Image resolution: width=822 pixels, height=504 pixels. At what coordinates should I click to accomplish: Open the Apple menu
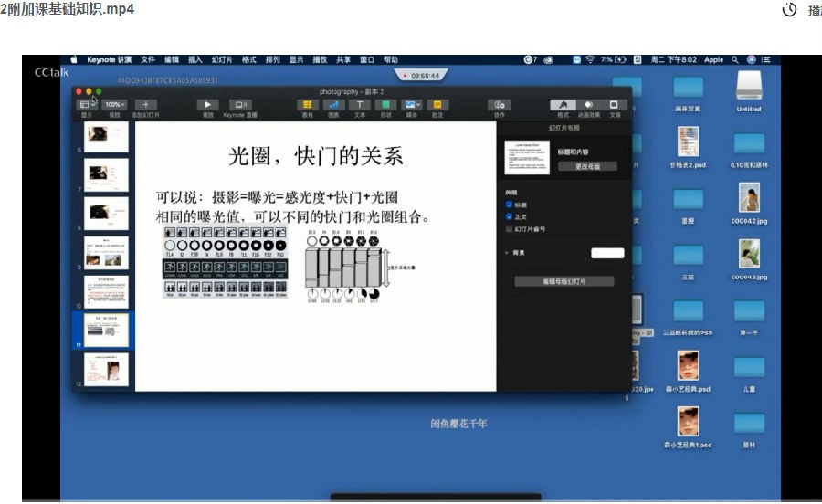[x=74, y=59]
